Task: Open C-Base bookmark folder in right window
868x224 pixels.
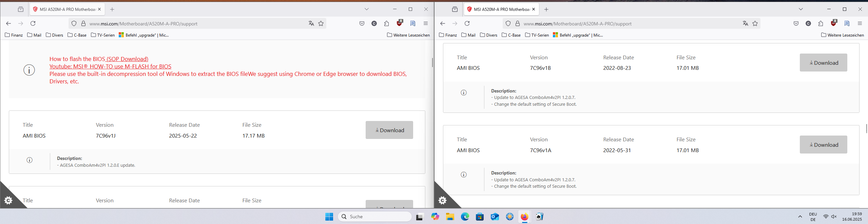Action: point(511,35)
